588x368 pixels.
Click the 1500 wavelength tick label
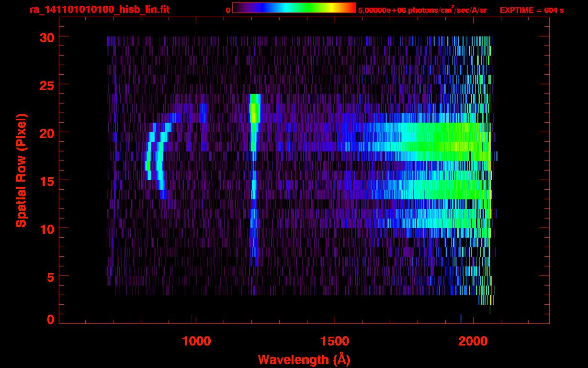point(334,341)
